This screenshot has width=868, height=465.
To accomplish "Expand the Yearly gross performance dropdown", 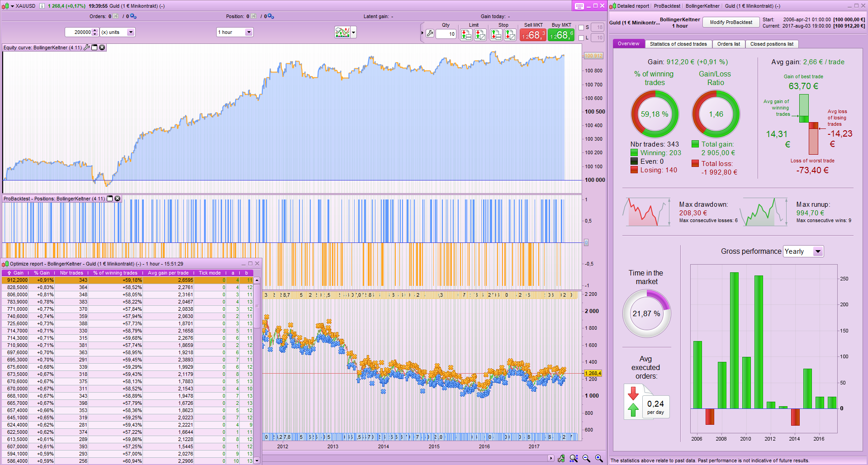I will 818,251.
